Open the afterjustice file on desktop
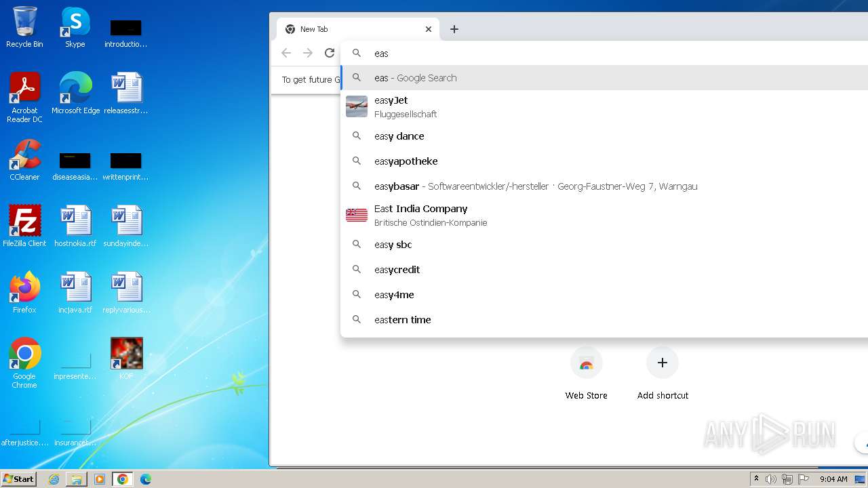868x488 pixels. [24, 431]
